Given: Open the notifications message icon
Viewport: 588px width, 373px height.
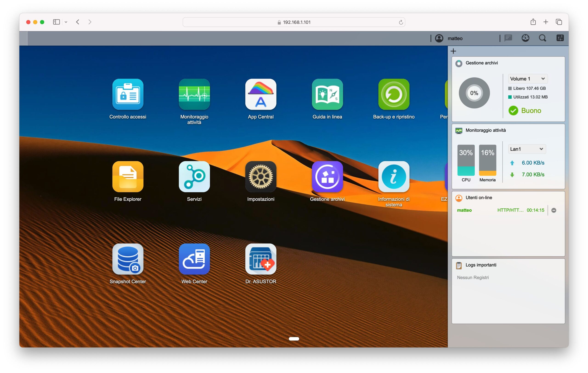Looking at the screenshot, I should [x=508, y=38].
